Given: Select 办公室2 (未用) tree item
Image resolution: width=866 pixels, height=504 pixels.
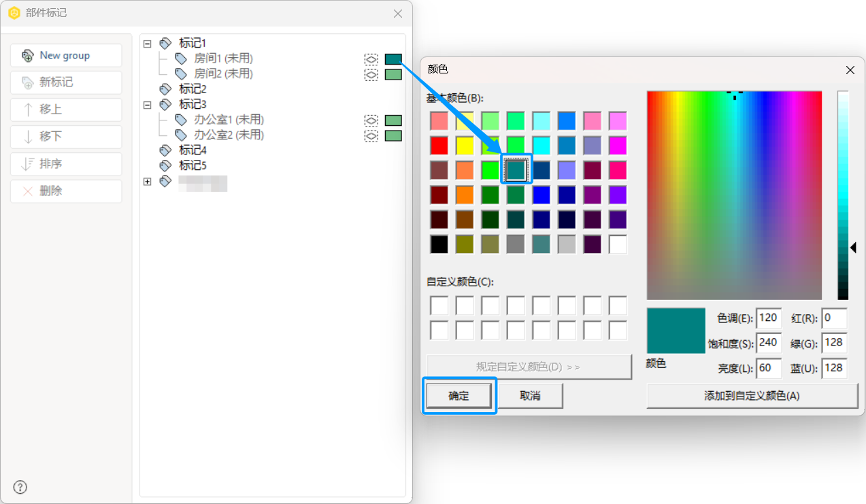Looking at the screenshot, I should (229, 135).
